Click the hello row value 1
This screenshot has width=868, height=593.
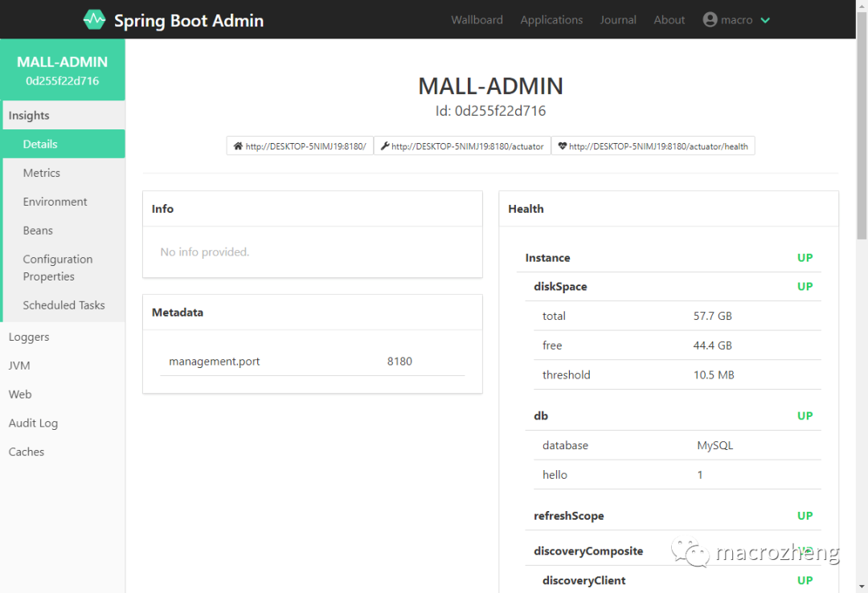click(x=700, y=475)
